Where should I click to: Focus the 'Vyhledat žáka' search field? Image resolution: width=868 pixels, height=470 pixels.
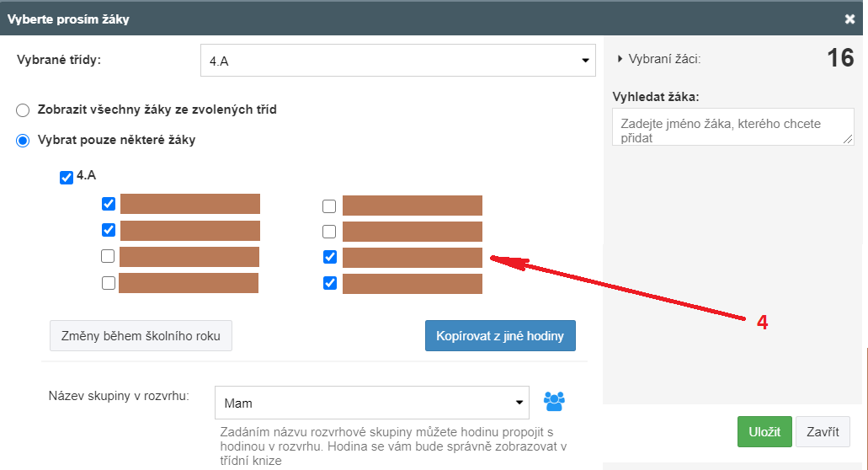point(733,127)
